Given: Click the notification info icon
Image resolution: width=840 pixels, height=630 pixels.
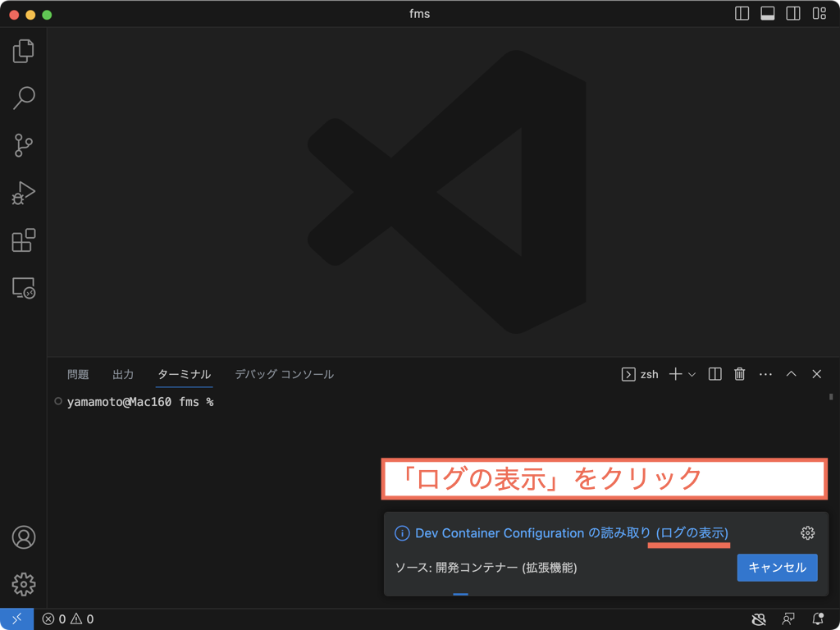Looking at the screenshot, I should 402,533.
